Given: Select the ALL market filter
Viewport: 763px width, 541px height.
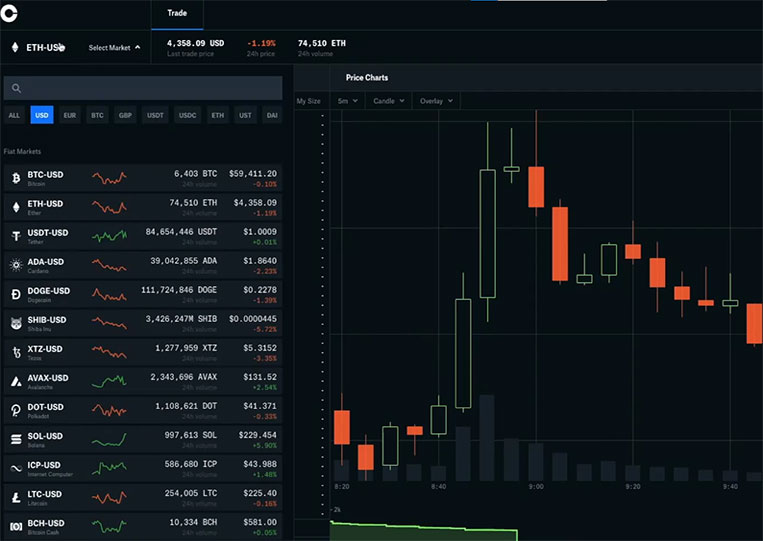Looking at the screenshot, I should [x=14, y=115].
